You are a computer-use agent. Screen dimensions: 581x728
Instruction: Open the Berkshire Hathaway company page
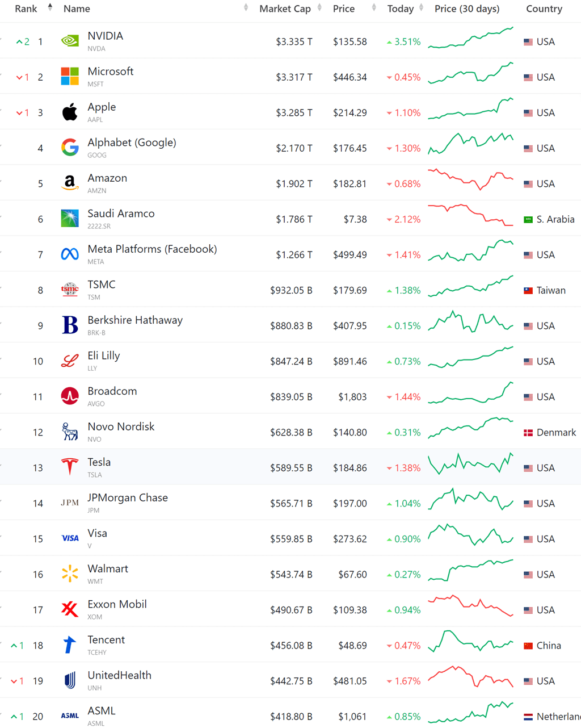coord(135,320)
